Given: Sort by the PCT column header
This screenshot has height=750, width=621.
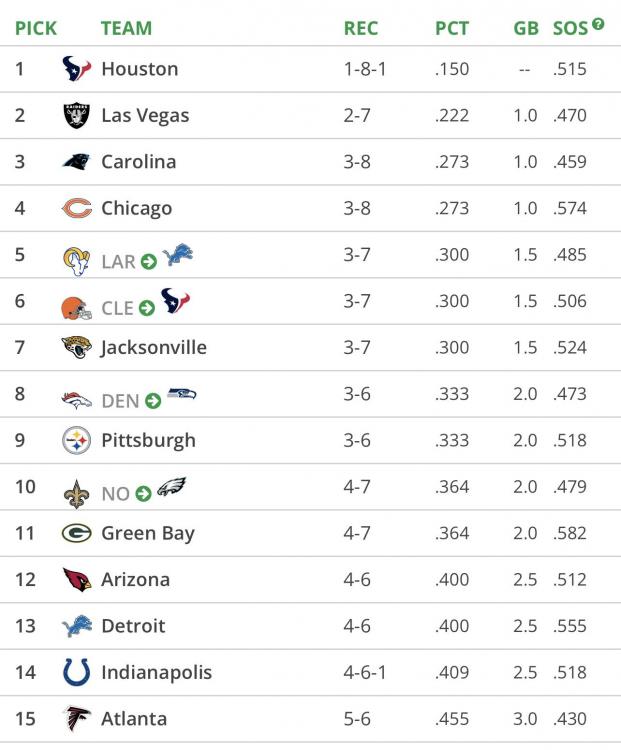Looking at the screenshot, I should tap(452, 28).
